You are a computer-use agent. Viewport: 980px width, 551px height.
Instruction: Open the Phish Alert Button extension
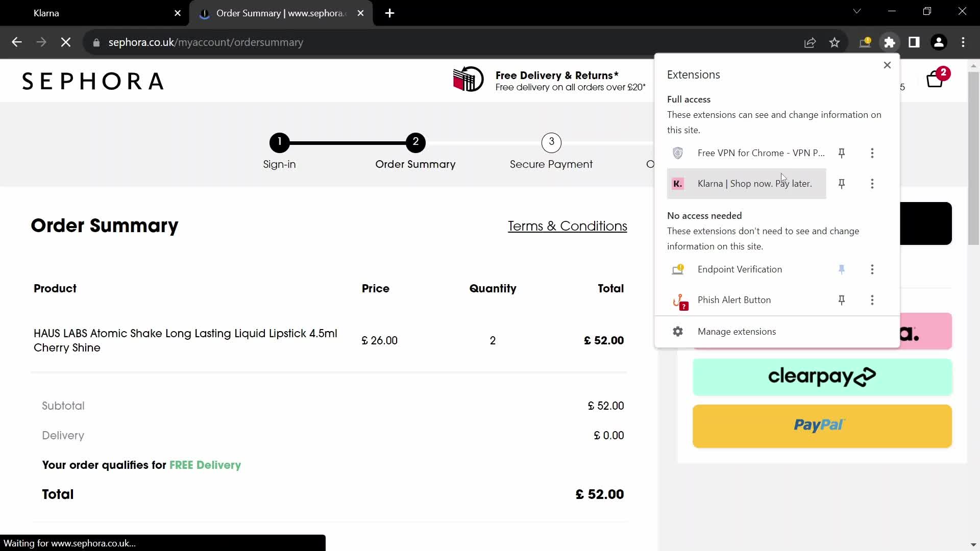747,300
